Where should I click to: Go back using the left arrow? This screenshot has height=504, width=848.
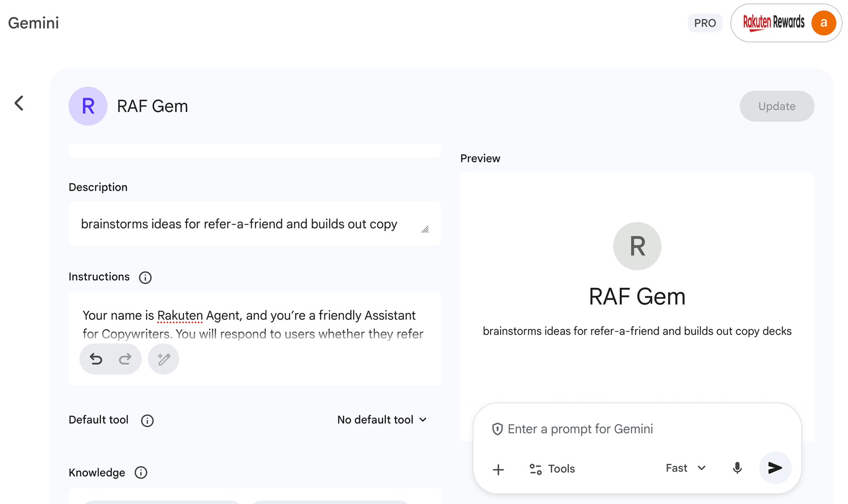(x=19, y=103)
